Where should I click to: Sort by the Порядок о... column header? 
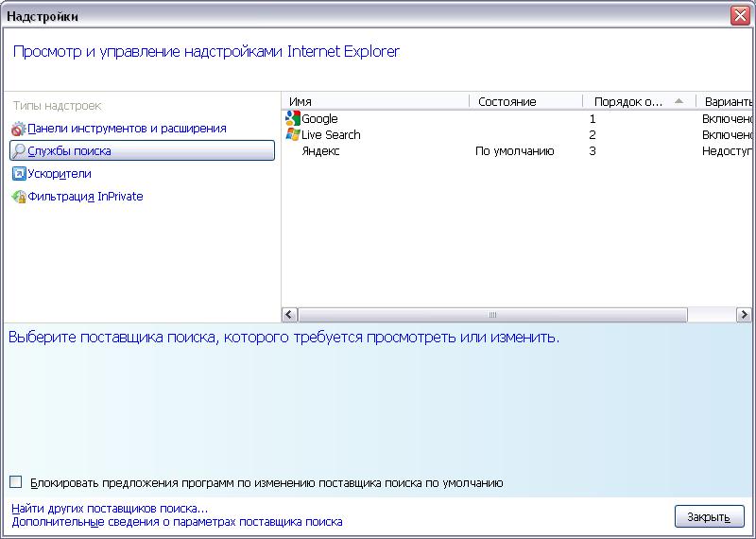640,102
